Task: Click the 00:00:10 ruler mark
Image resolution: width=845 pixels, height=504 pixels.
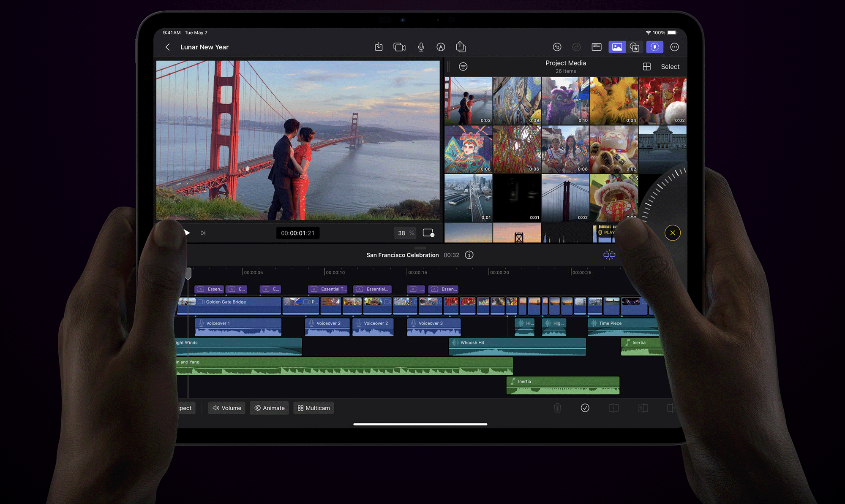Action: (x=335, y=272)
